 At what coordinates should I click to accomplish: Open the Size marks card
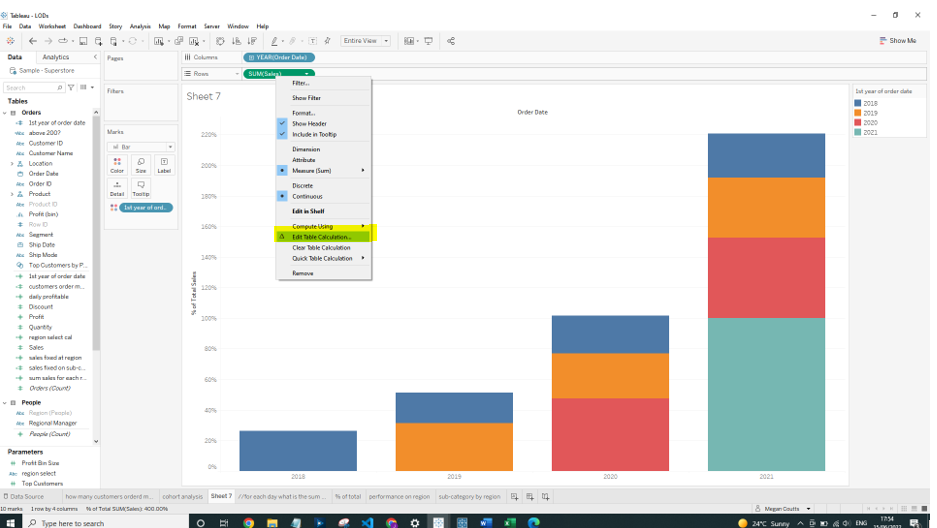(x=141, y=165)
